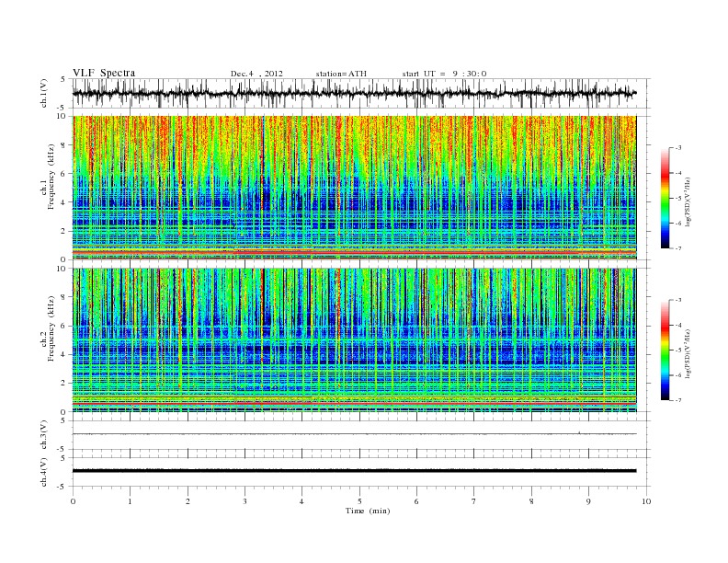The width and height of the screenshot is (728, 563).
Task: Click the ch.2 spectrogram color scale bar
Action: (665, 350)
